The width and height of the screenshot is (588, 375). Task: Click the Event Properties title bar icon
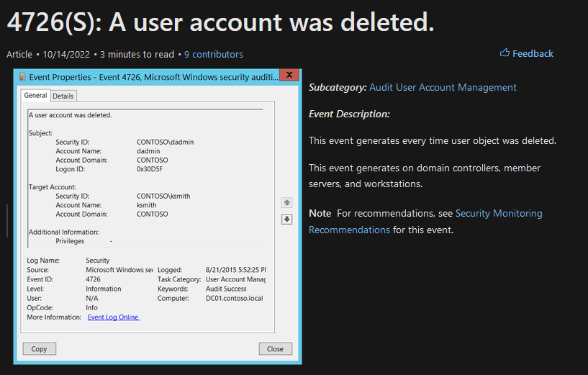click(x=22, y=77)
